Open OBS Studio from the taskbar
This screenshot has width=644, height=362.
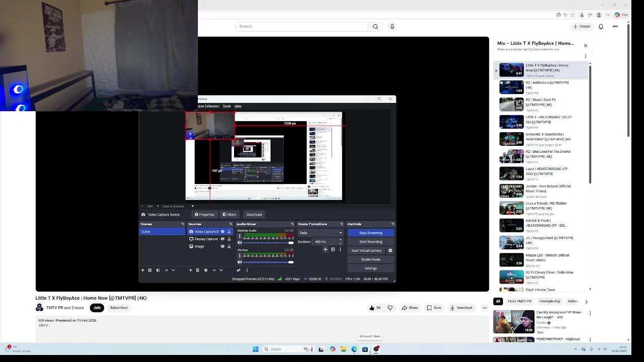click(x=376, y=349)
